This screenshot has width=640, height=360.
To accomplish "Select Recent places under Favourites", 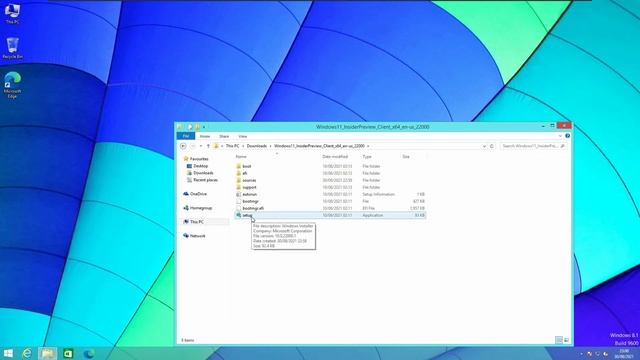I will click(x=202, y=180).
